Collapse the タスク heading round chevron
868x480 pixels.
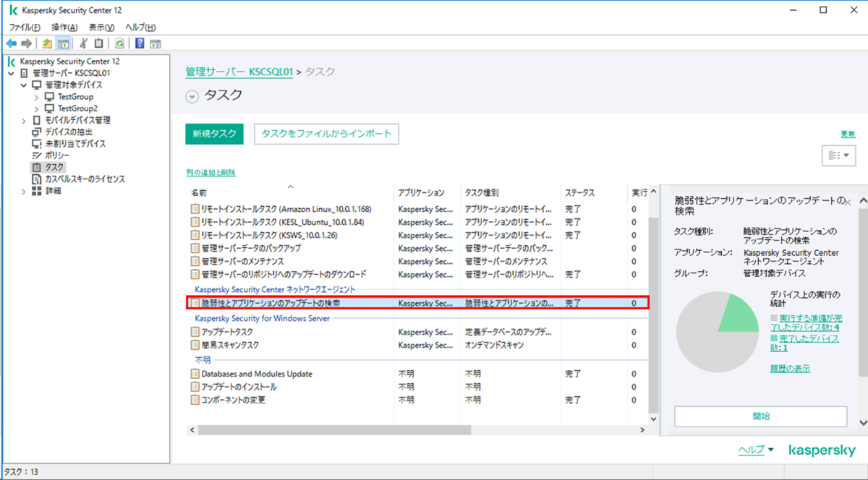pyautogui.click(x=192, y=96)
